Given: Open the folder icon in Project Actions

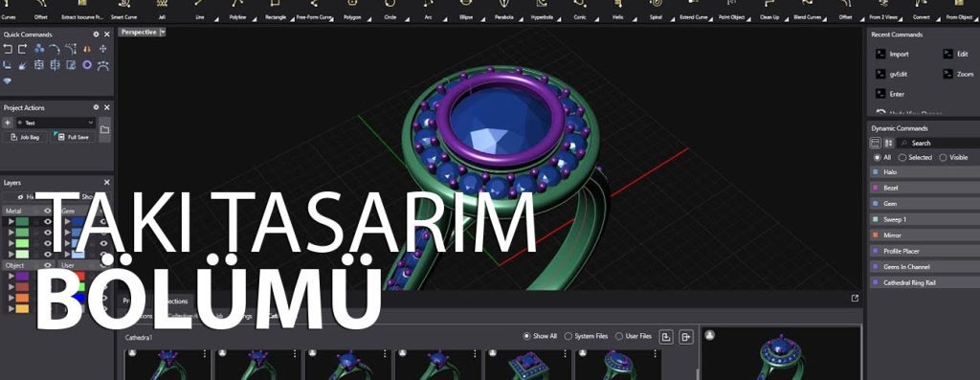Looking at the screenshot, I should [x=104, y=129].
